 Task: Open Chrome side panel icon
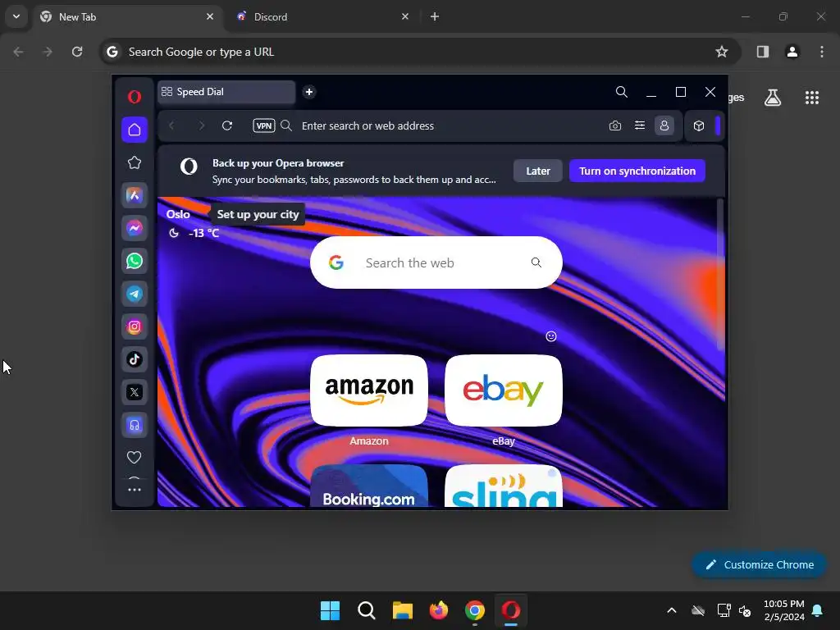pyautogui.click(x=763, y=52)
